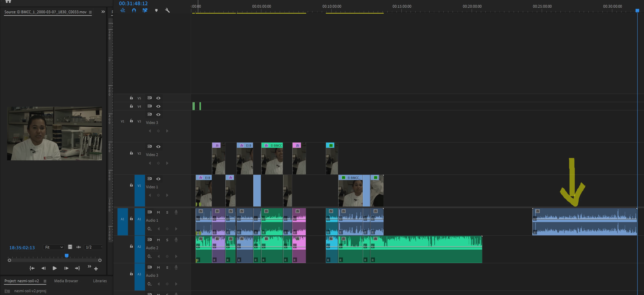Expand the source panel overflow chevrons
644x295 pixels.
coord(103,12)
